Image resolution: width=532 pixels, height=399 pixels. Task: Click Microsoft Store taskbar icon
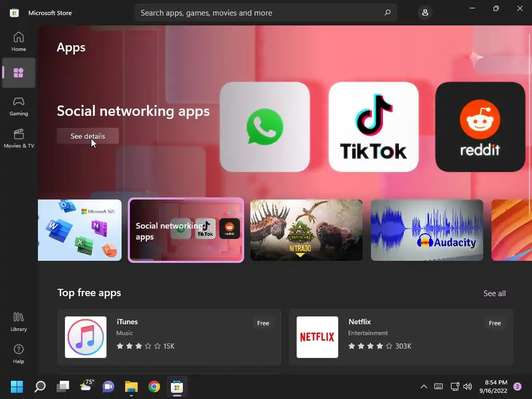(x=177, y=387)
